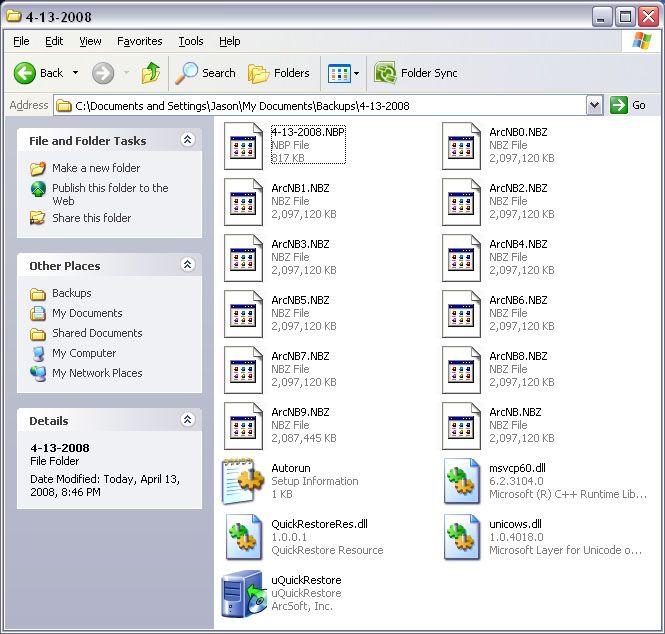Open the Search pane

pos(205,73)
